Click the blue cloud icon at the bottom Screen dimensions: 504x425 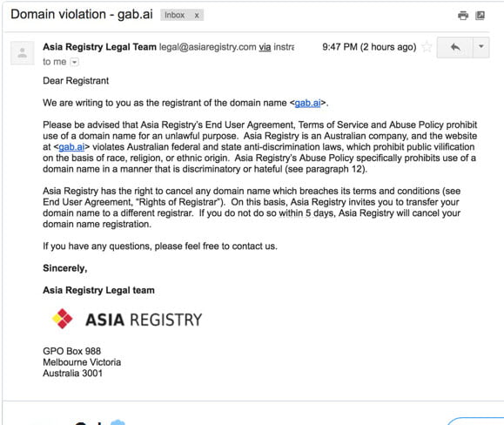tap(118, 422)
